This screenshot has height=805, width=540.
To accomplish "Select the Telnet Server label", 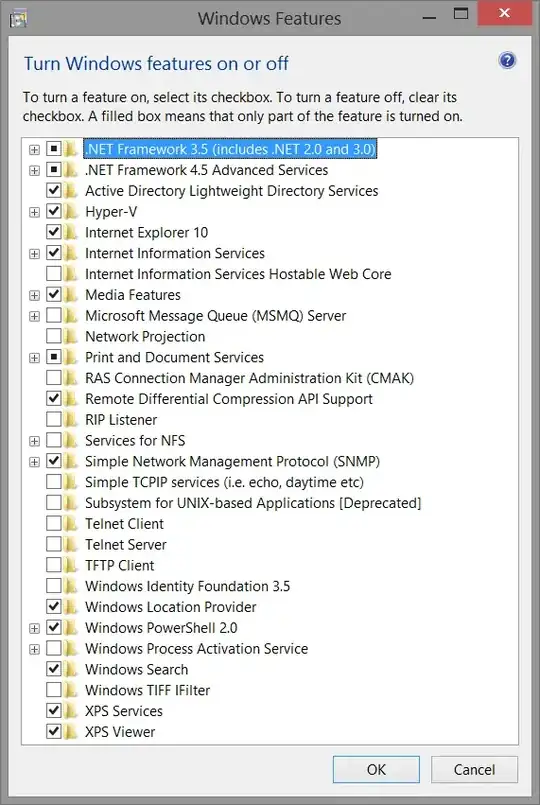I will pos(126,544).
